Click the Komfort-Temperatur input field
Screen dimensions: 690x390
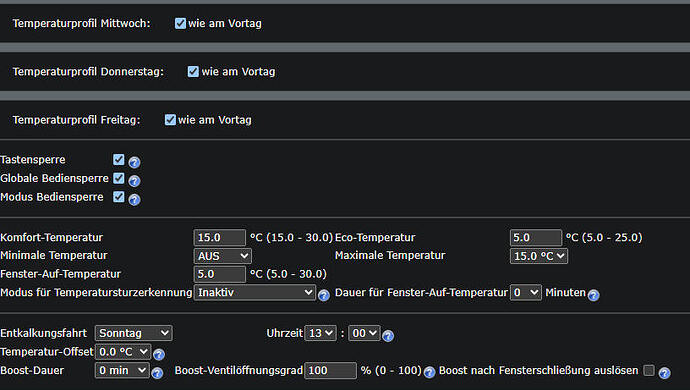(220, 238)
